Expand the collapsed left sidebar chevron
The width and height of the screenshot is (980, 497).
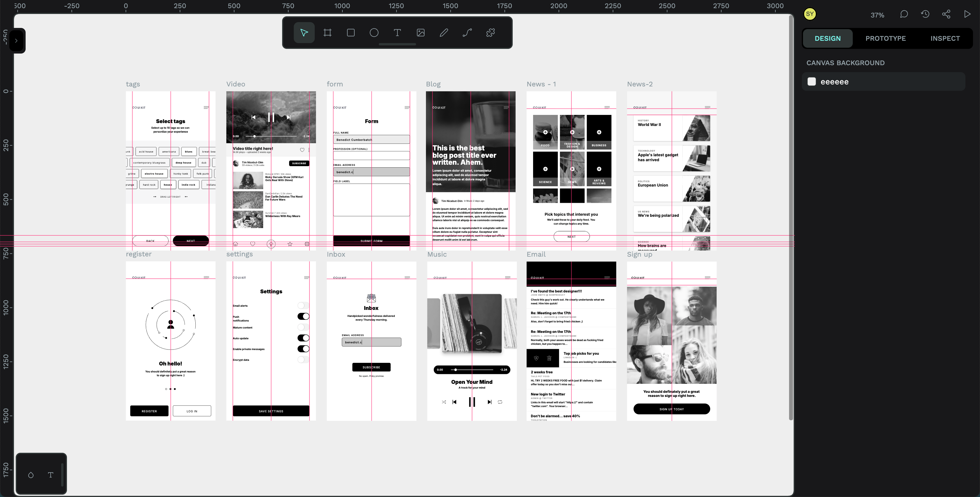[x=16, y=41]
